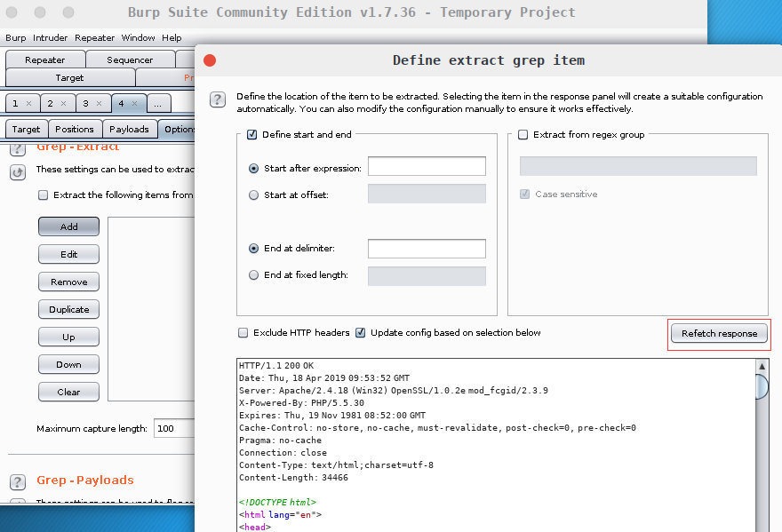Click the Duplicate button in Grep - Extract
The width and height of the screenshot is (782, 532).
click(x=68, y=310)
